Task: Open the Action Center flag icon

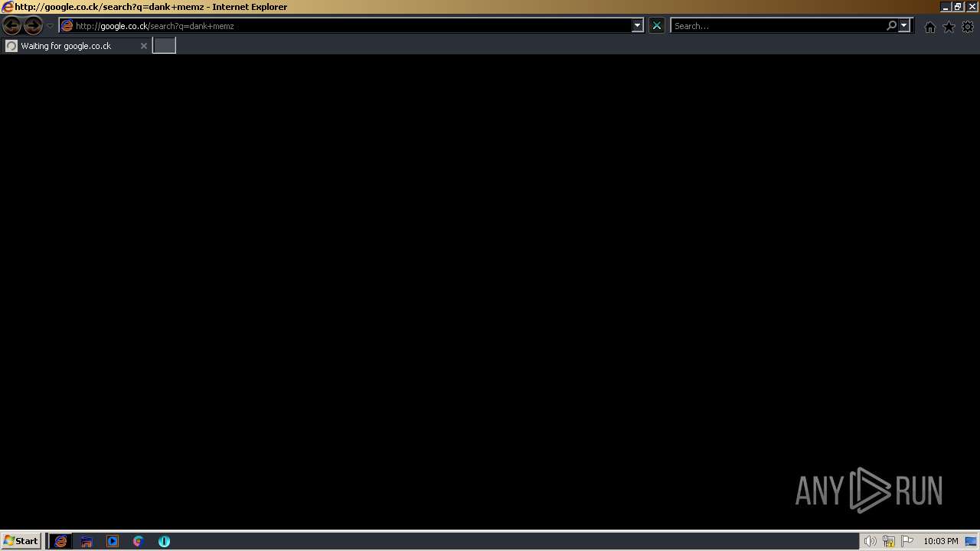Action: pyautogui.click(x=907, y=541)
